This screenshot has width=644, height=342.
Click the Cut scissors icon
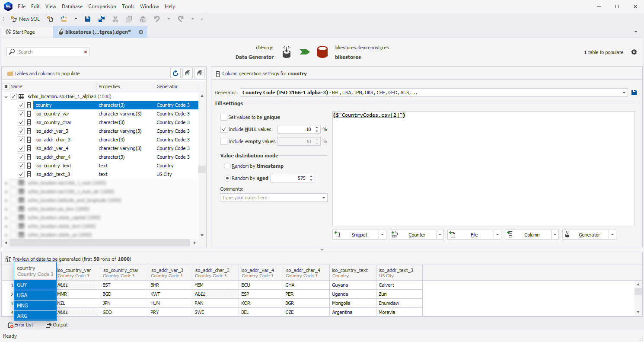pos(115,19)
